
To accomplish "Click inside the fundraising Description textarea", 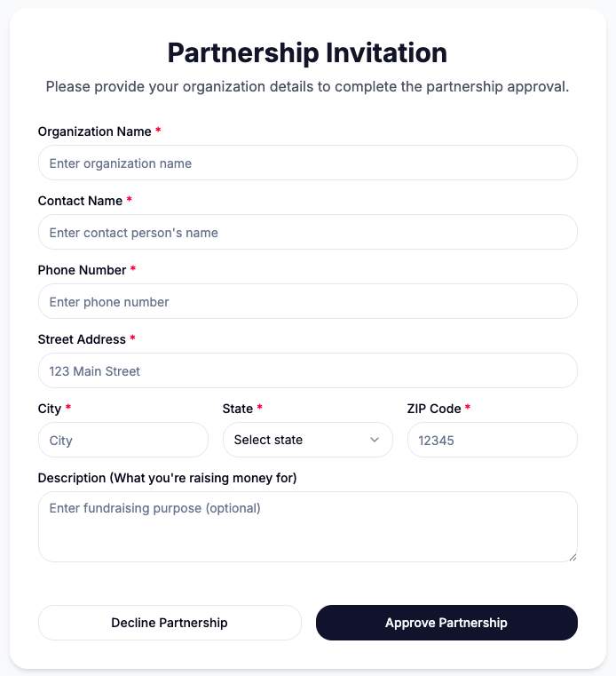I will pyautogui.click(x=307, y=527).
